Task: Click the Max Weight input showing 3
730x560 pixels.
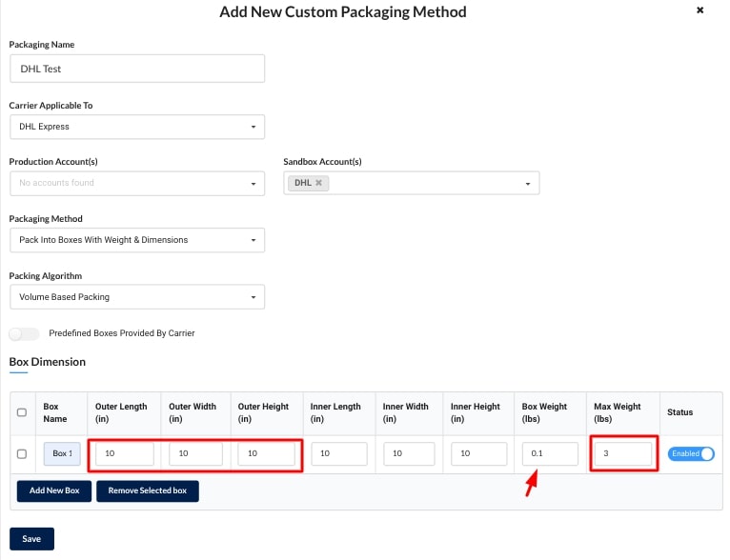Action: click(623, 454)
